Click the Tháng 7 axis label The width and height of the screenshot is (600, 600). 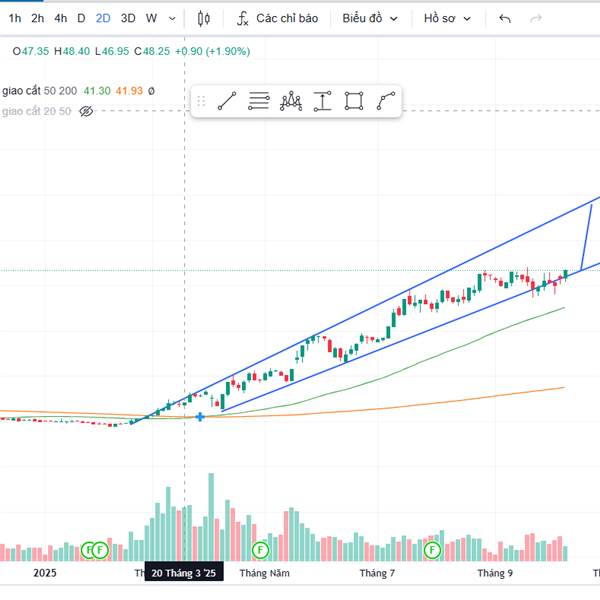(x=377, y=573)
